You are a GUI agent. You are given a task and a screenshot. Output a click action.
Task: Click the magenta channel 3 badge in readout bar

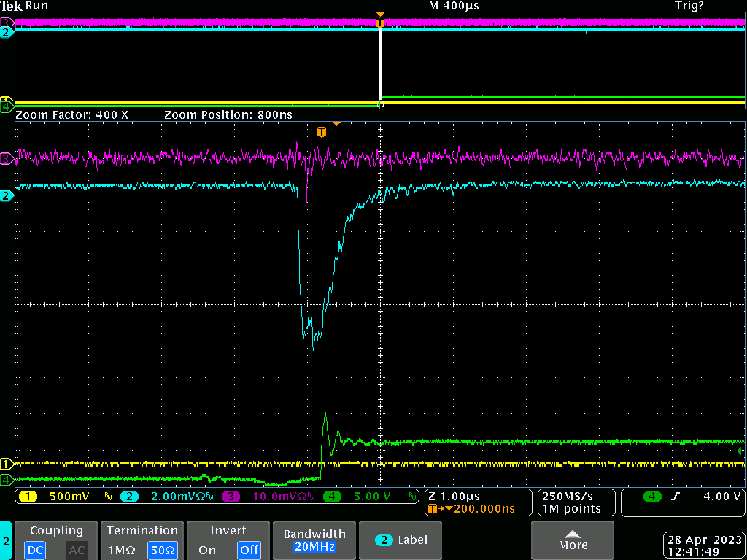[x=231, y=497]
